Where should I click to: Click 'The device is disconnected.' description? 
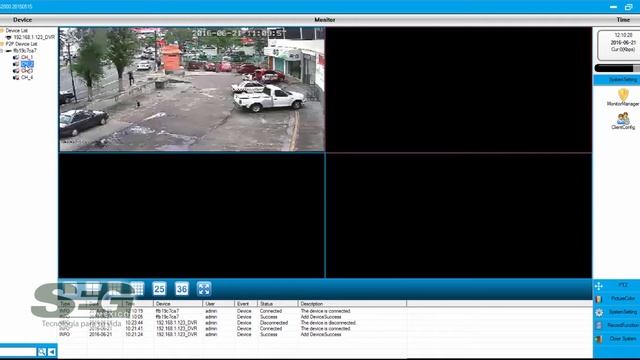click(x=329, y=323)
